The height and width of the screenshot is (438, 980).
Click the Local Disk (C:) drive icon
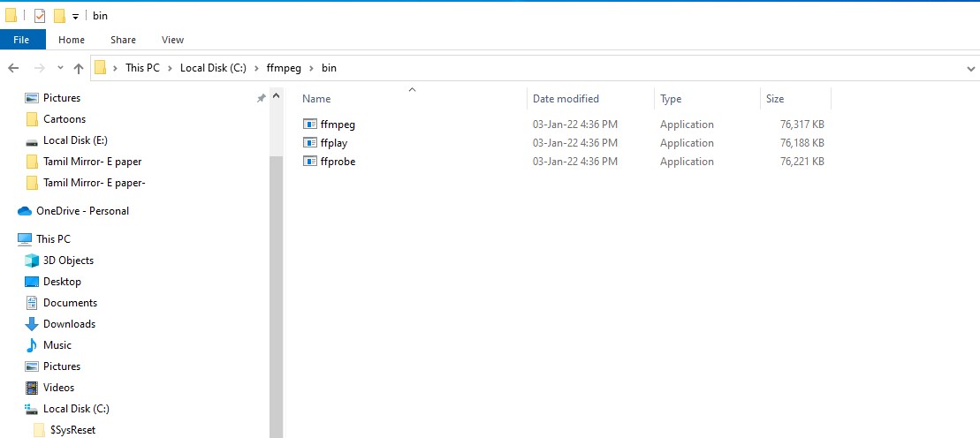(31, 409)
